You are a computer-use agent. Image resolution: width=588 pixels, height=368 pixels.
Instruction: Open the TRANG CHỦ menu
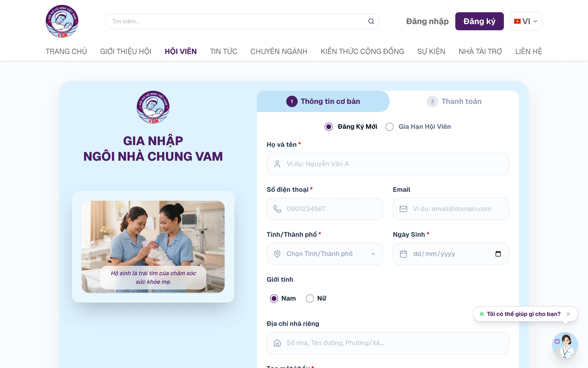66,52
